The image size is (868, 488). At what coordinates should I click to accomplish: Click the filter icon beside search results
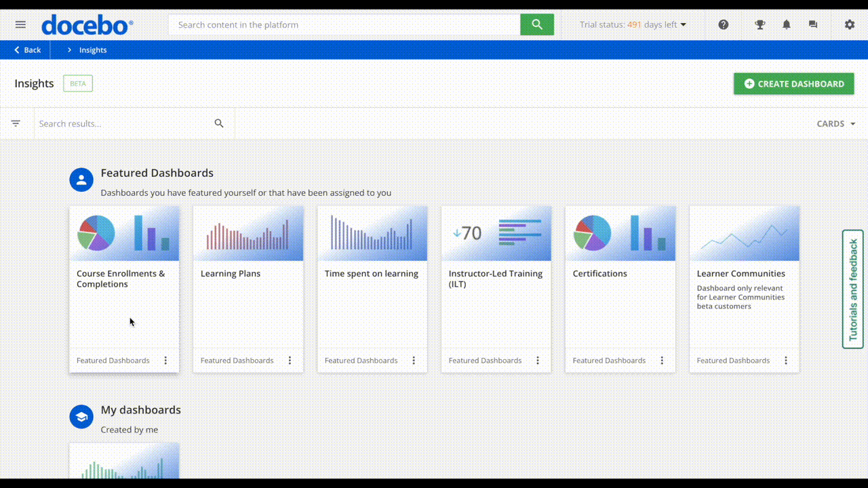[x=16, y=123]
